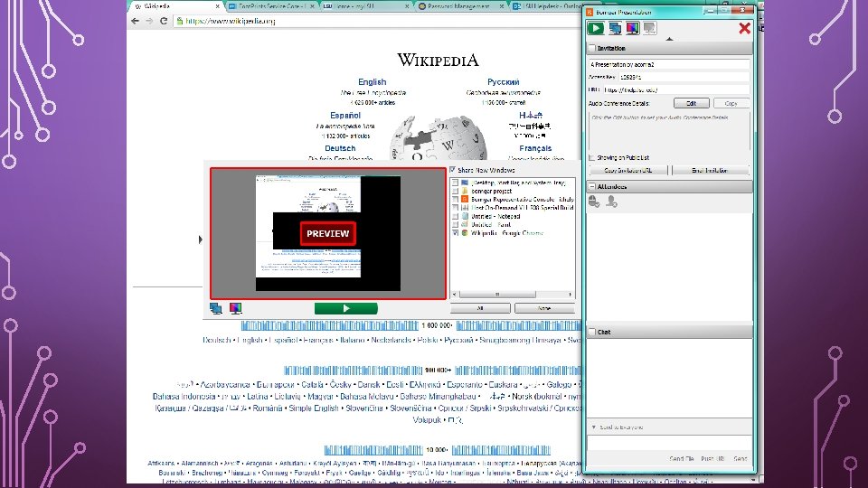Click the green play button below preview
This screenshot has width=868, height=488.
click(x=346, y=309)
